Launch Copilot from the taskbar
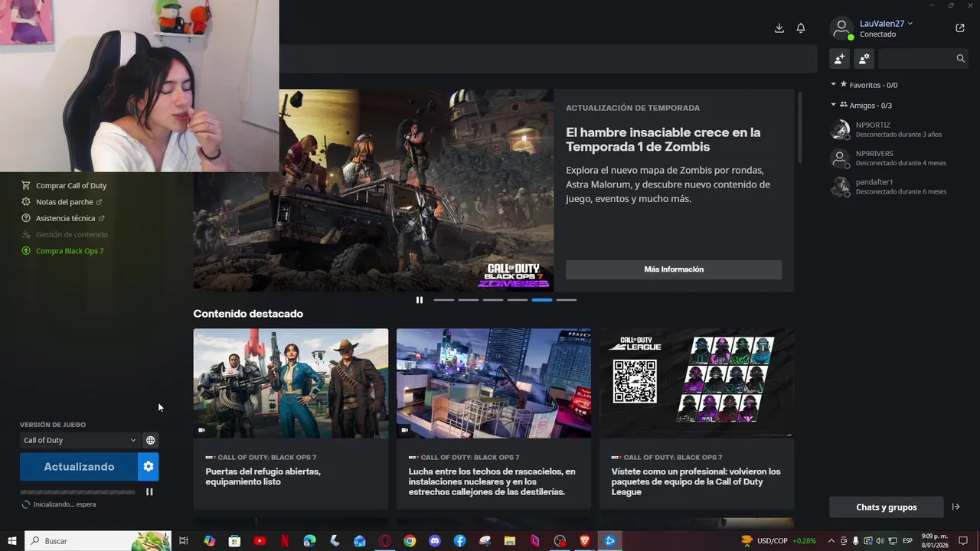980x551 pixels. click(x=210, y=541)
